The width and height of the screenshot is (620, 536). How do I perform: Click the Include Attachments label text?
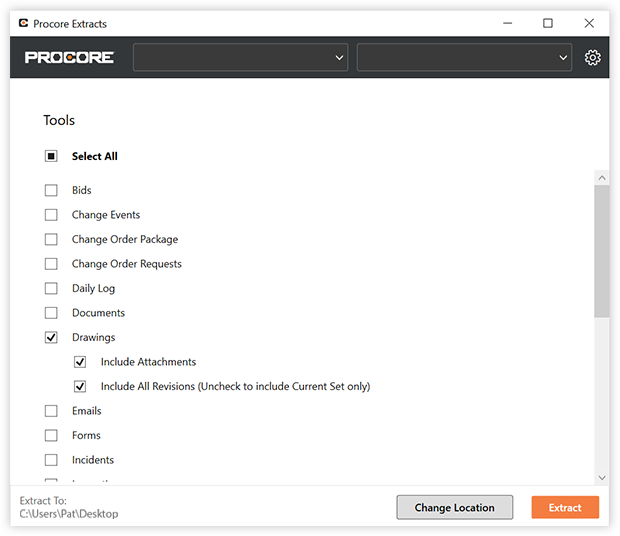click(x=148, y=362)
